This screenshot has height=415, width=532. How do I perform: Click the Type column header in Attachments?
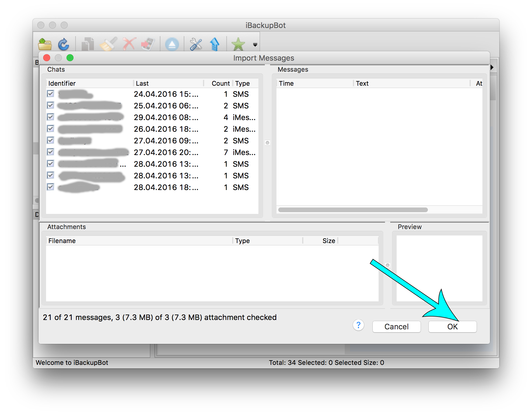[x=268, y=241]
